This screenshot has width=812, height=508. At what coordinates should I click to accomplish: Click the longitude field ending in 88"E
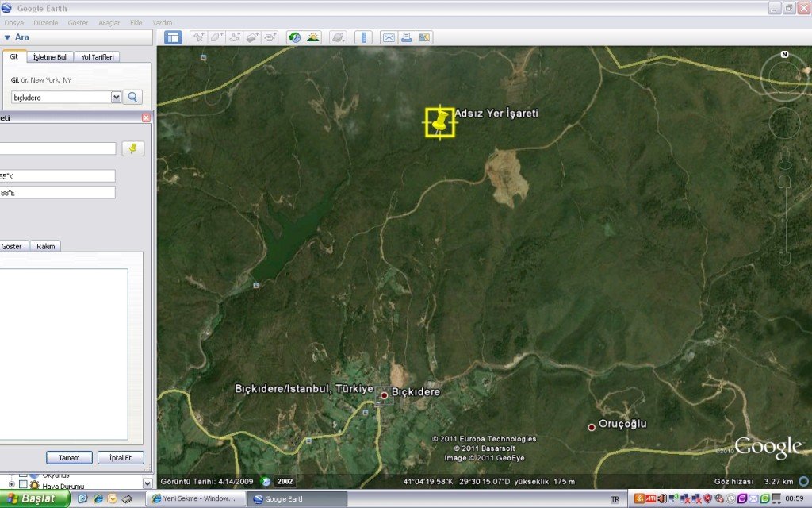tap(57, 193)
